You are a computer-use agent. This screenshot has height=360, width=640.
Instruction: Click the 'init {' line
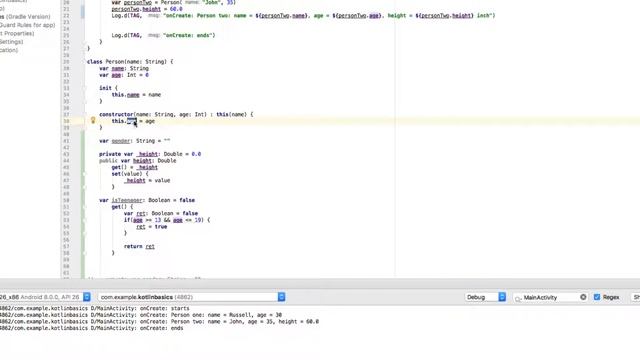coord(108,88)
